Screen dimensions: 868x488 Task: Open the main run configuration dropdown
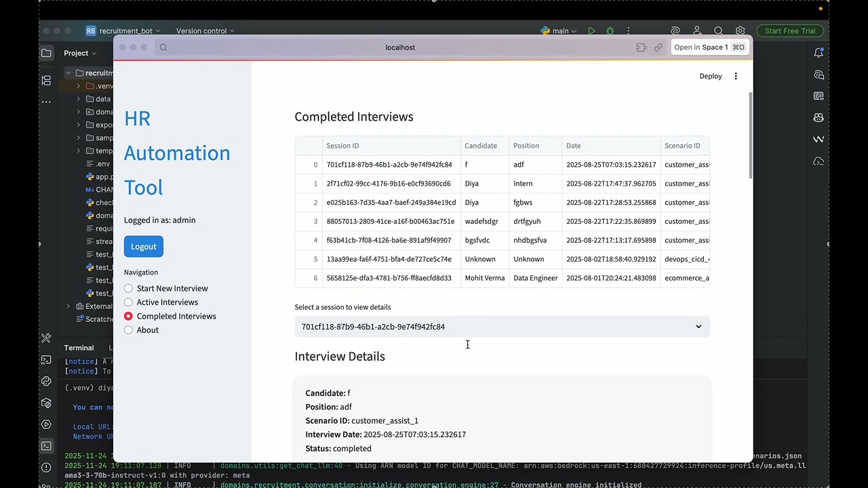(x=559, y=30)
